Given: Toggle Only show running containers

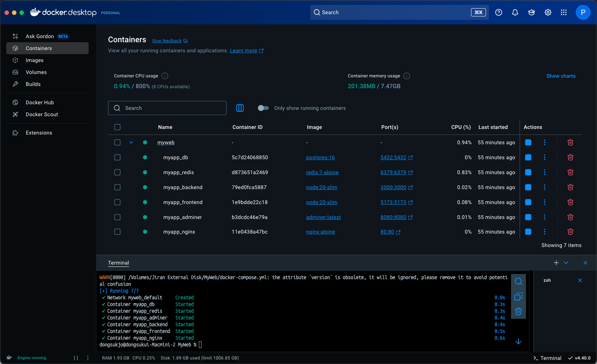Looking at the screenshot, I should pyautogui.click(x=263, y=108).
